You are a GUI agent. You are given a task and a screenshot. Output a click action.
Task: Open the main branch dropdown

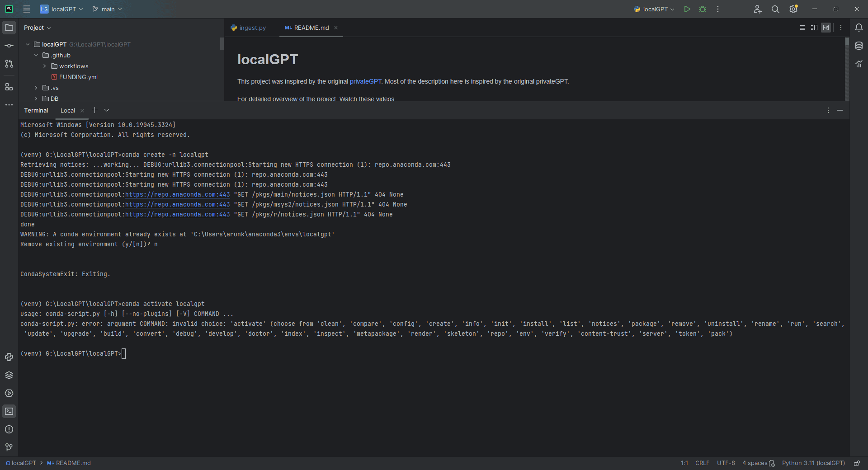(107, 9)
